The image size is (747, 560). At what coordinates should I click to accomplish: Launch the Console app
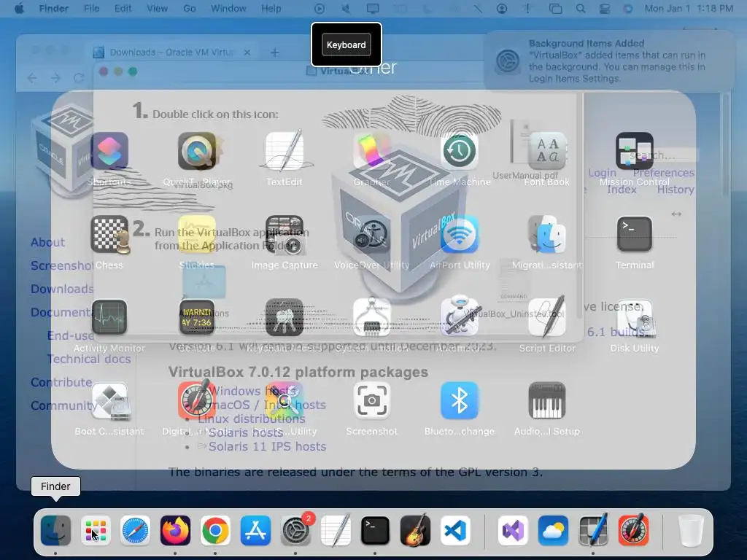197,317
